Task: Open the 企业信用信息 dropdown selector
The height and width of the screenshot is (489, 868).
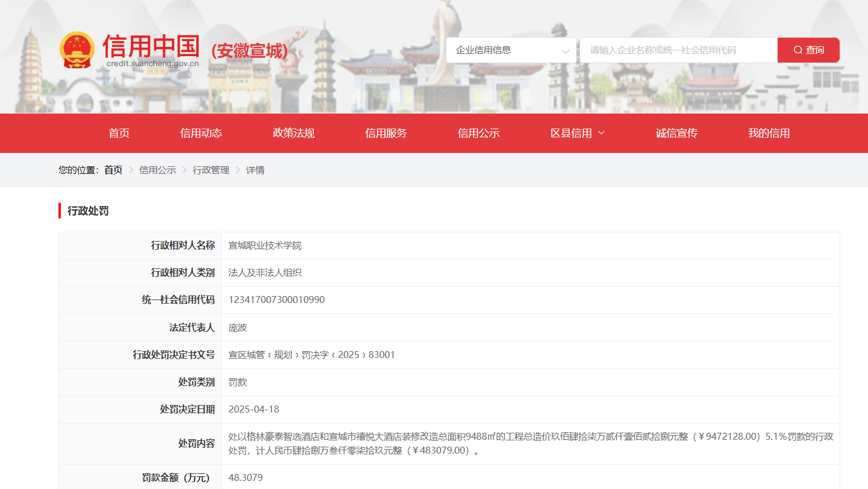Action: [x=511, y=50]
